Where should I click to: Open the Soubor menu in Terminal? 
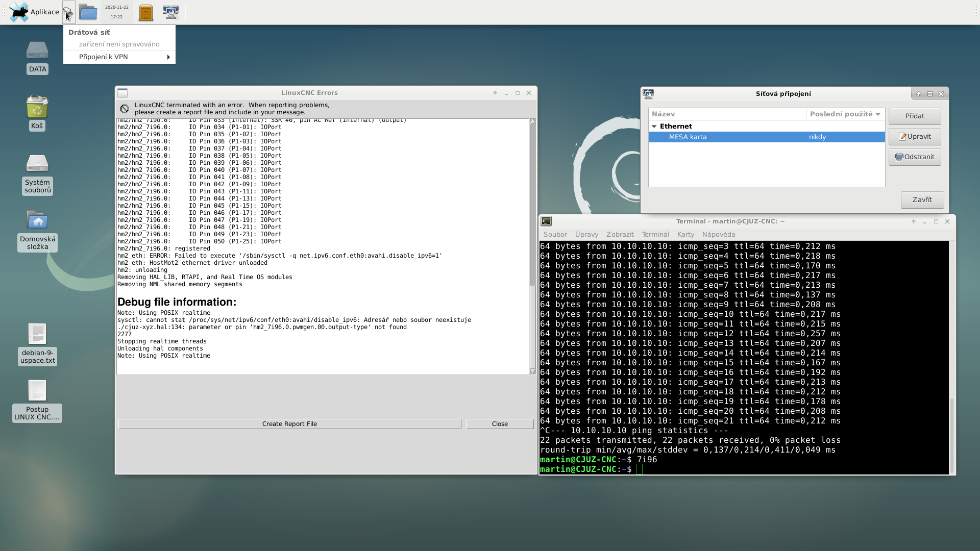click(x=555, y=235)
